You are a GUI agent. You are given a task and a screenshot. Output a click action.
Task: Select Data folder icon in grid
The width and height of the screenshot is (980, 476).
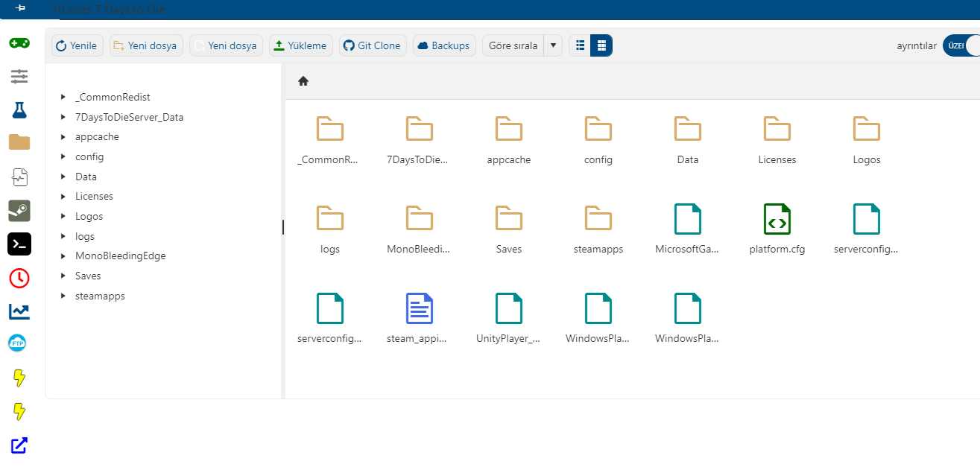click(x=688, y=129)
